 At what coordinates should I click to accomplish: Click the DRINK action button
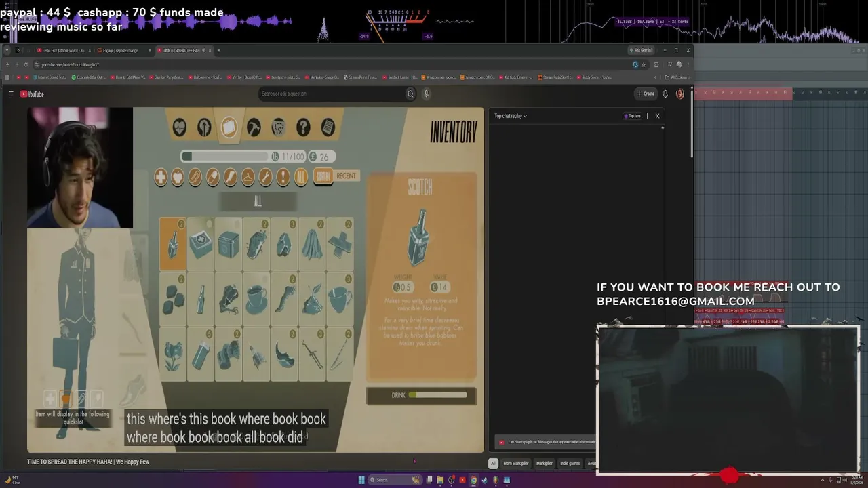click(421, 395)
